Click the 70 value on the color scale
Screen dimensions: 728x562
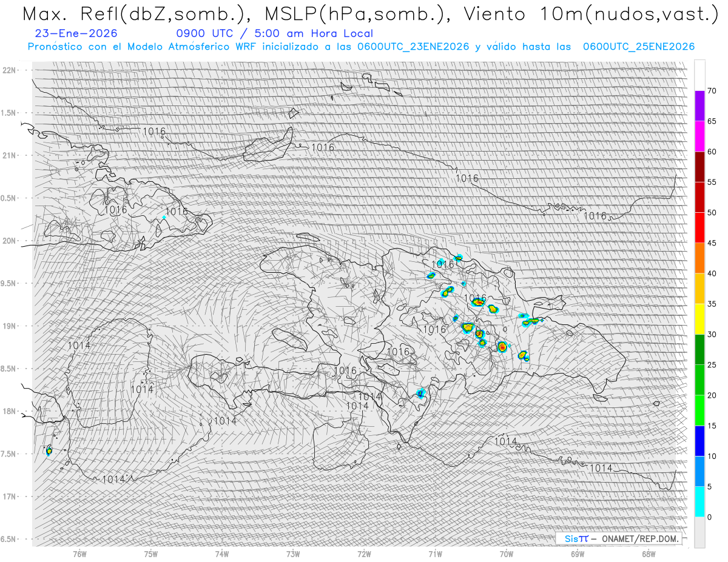[x=712, y=91]
